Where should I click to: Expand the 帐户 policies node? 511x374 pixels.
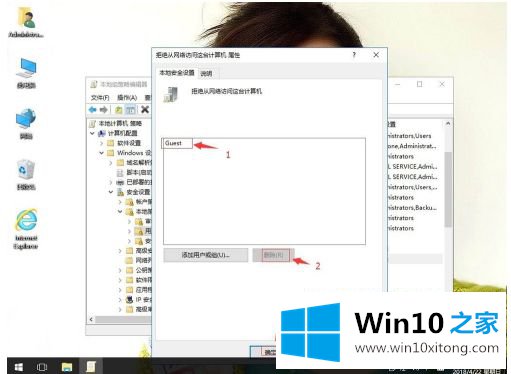(x=120, y=202)
